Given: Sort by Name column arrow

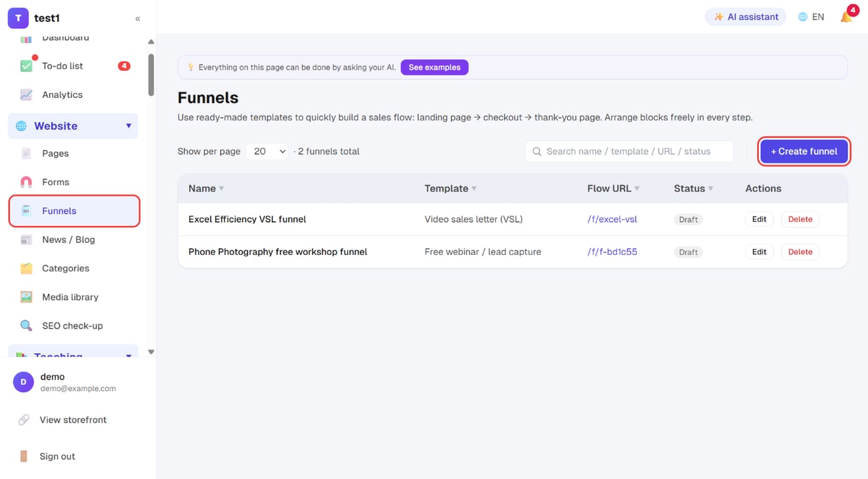Looking at the screenshot, I should tap(221, 189).
